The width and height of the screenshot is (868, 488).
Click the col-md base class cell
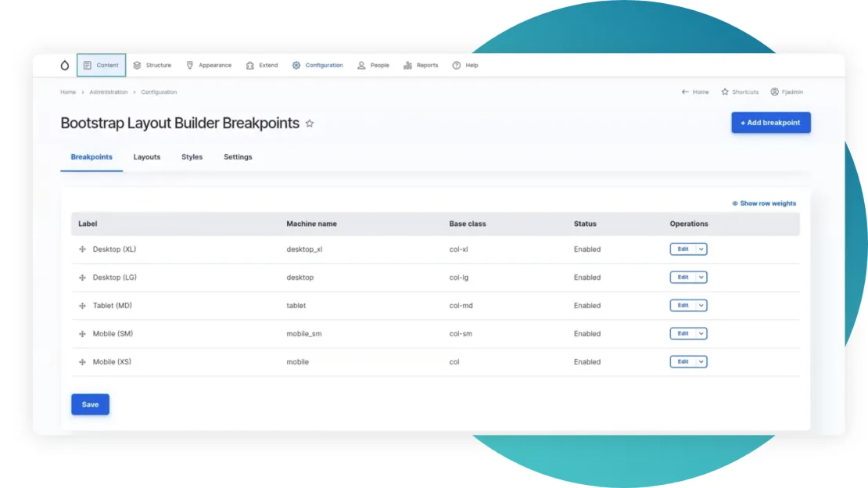click(x=461, y=306)
